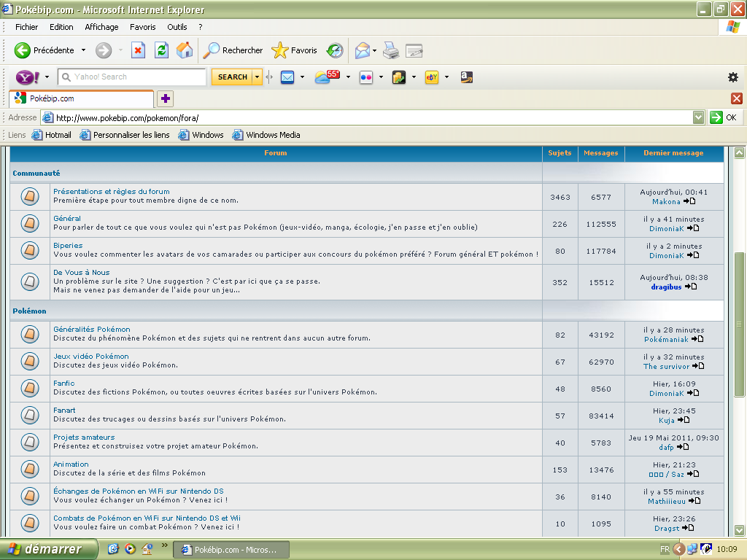Expand the weather dropdown arrow

pyautogui.click(x=348, y=77)
